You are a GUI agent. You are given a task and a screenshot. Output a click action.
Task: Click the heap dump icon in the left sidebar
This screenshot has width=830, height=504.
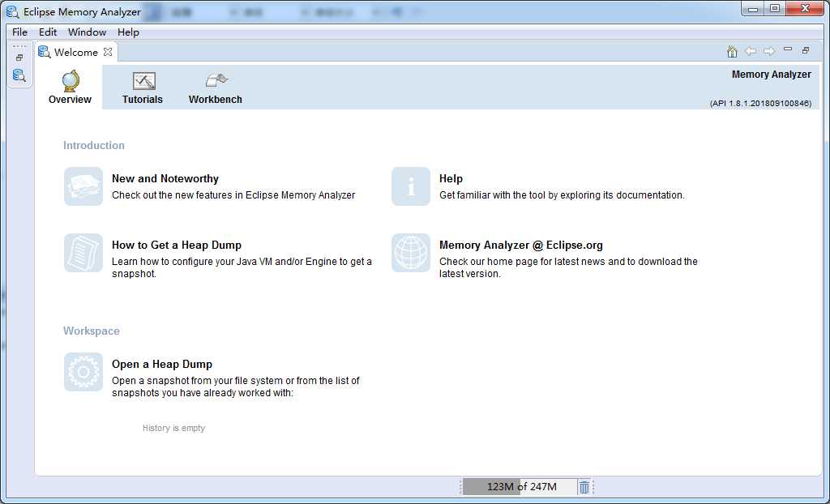click(19, 75)
